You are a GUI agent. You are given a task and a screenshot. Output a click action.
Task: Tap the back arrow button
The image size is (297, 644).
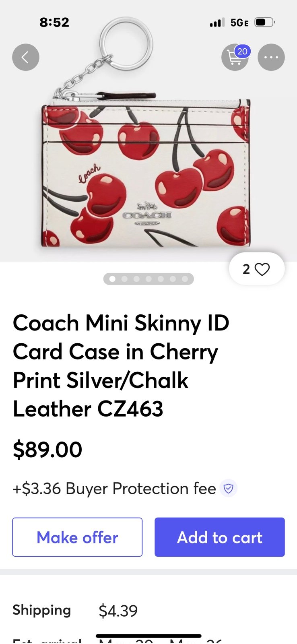26,57
